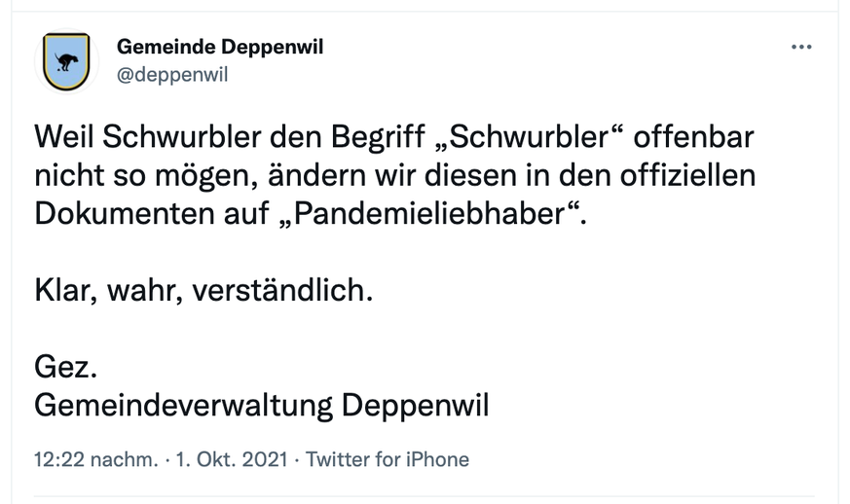This screenshot has height=504, width=850.
Task: Open the @deppenwil handle link
Action: click(x=172, y=74)
